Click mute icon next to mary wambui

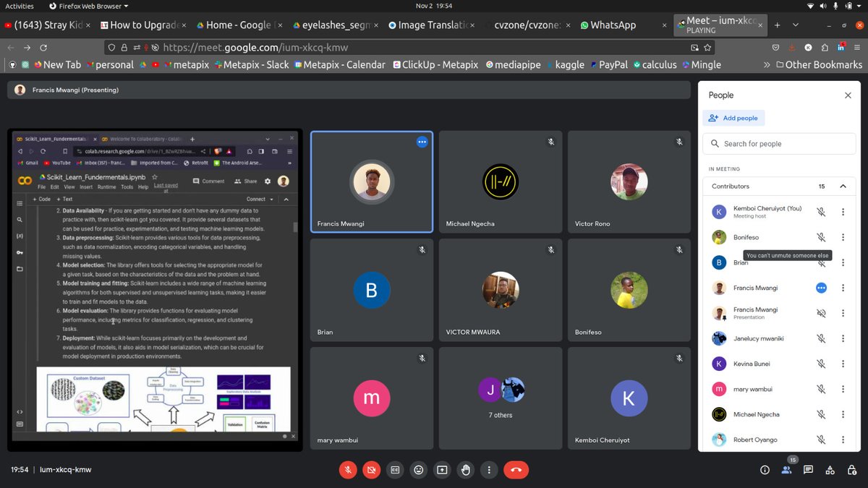click(x=821, y=389)
